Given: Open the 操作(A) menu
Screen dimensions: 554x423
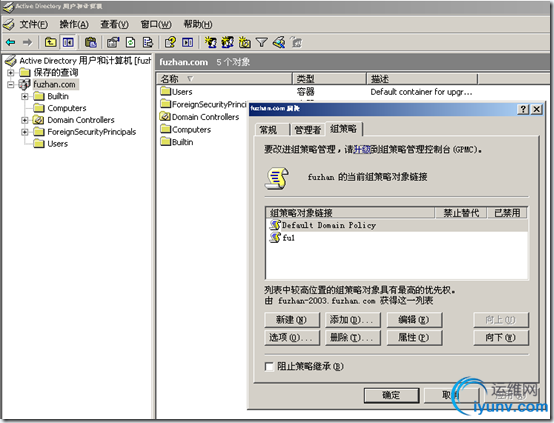Looking at the screenshot, I should click(74, 24).
